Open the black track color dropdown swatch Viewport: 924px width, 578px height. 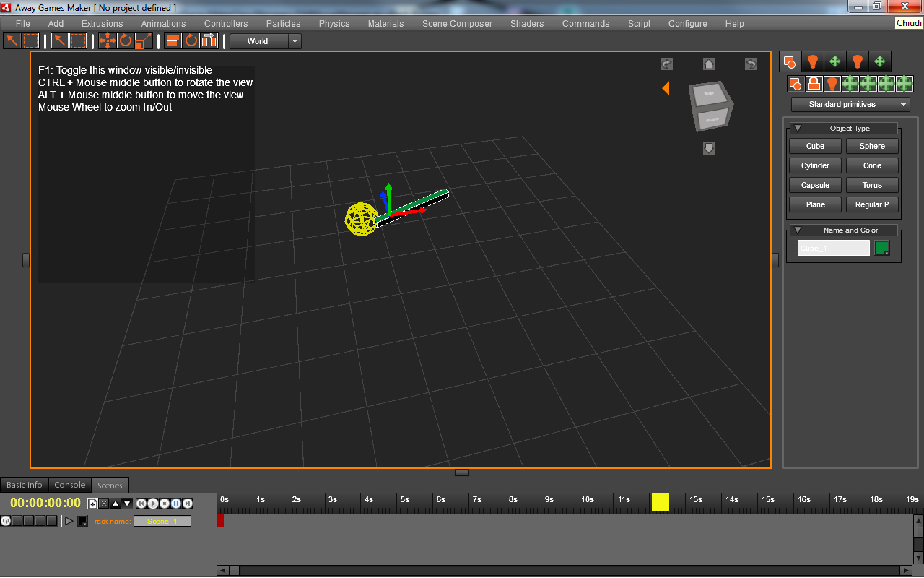pyautogui.click(x=82, y=521)
